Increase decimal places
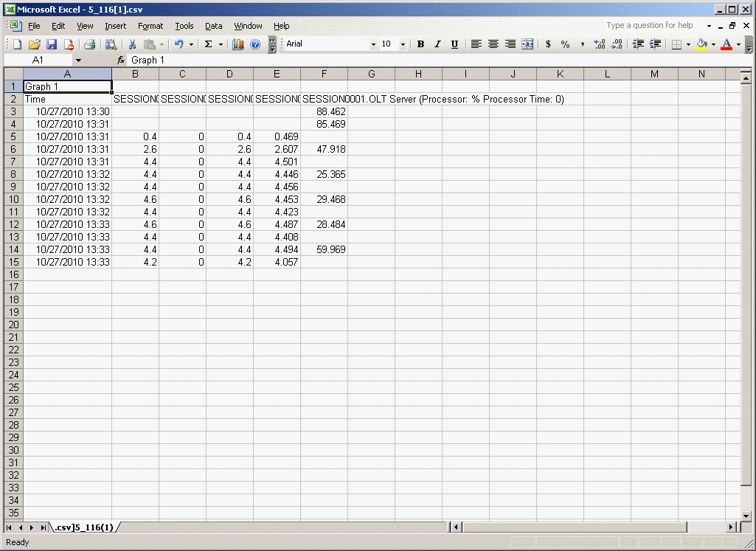Image resolution: width=756 pixels, height=551 pixels. [x=600, y=44]
